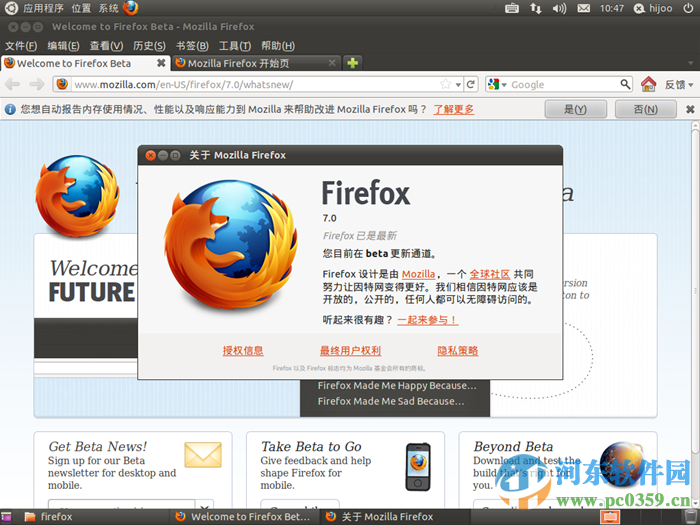Open the 帮助(H) menu

(278, 46)
